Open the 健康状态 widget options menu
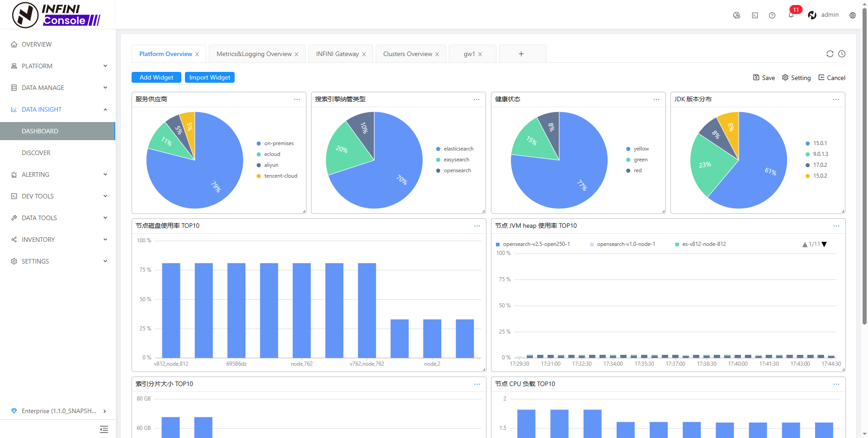Viewport: 868px width, 438px height. [x=656, y=99]
